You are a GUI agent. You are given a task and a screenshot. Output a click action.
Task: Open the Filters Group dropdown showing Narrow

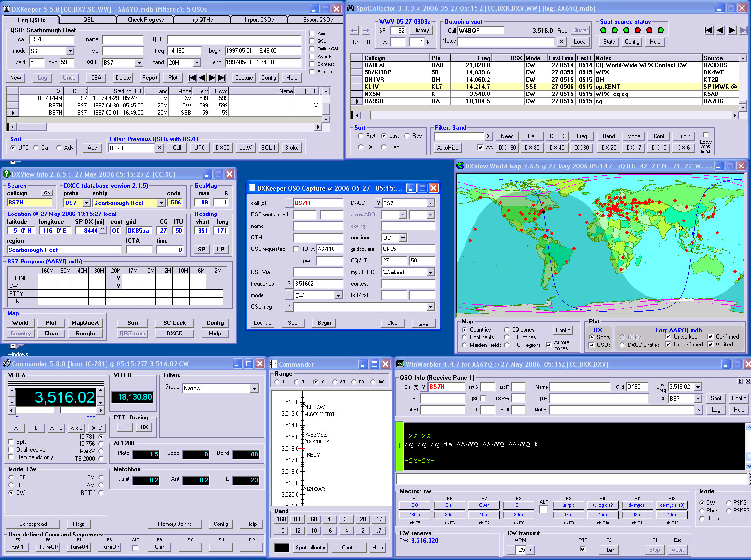pos(255,388)
